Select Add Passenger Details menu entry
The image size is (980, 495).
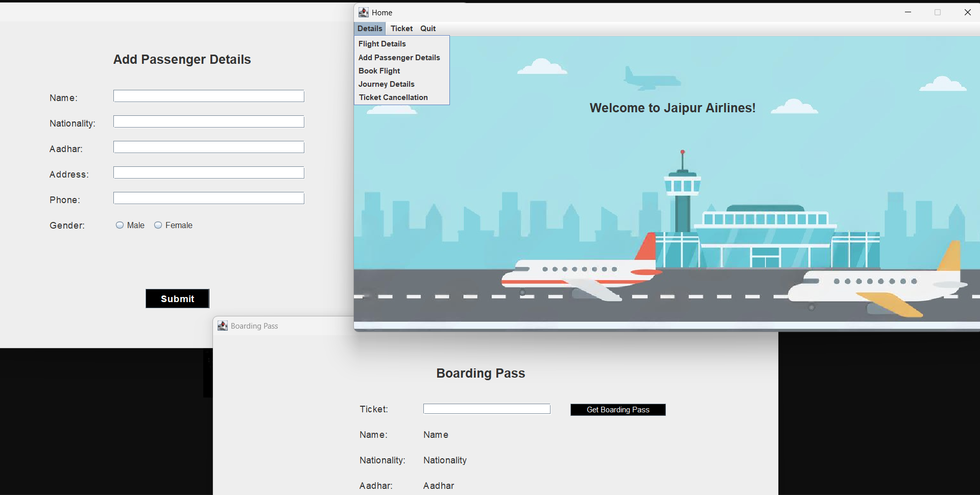click(x=399, y=58)
